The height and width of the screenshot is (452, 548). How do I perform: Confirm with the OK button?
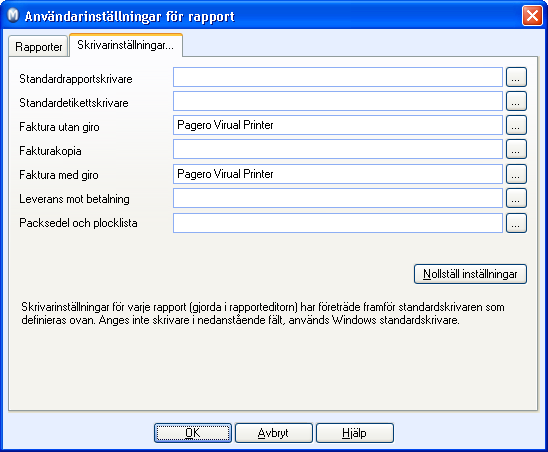(193, 433)
